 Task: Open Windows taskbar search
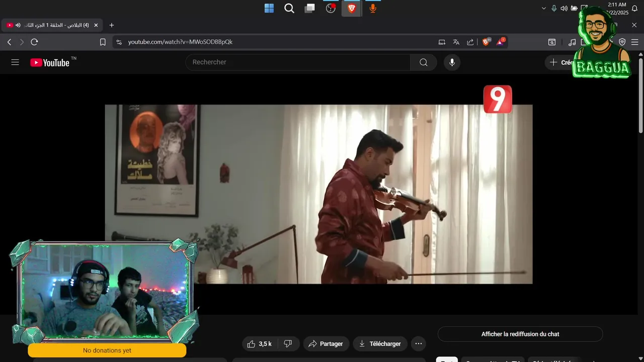tap(289, 8)
